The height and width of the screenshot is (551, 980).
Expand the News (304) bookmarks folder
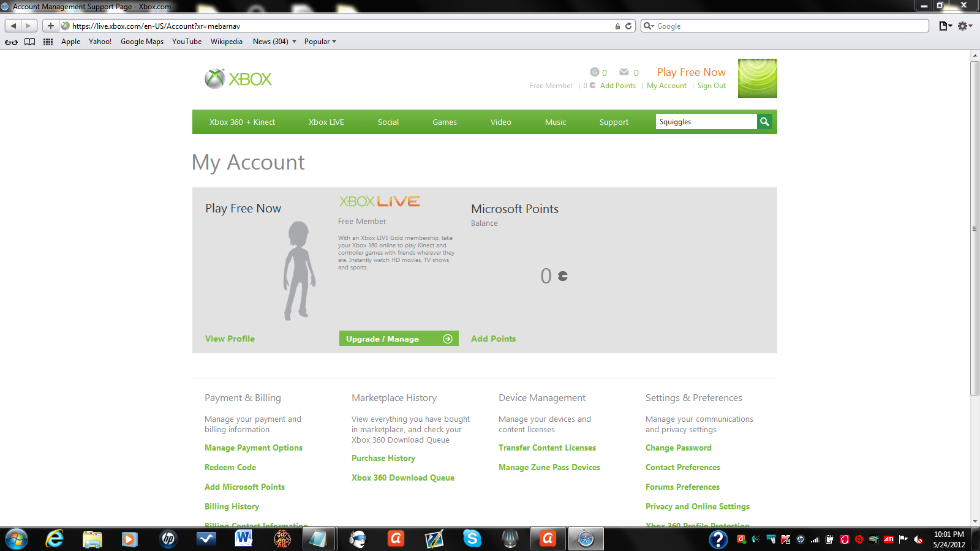pyautogui.click(x=274, y=42)
